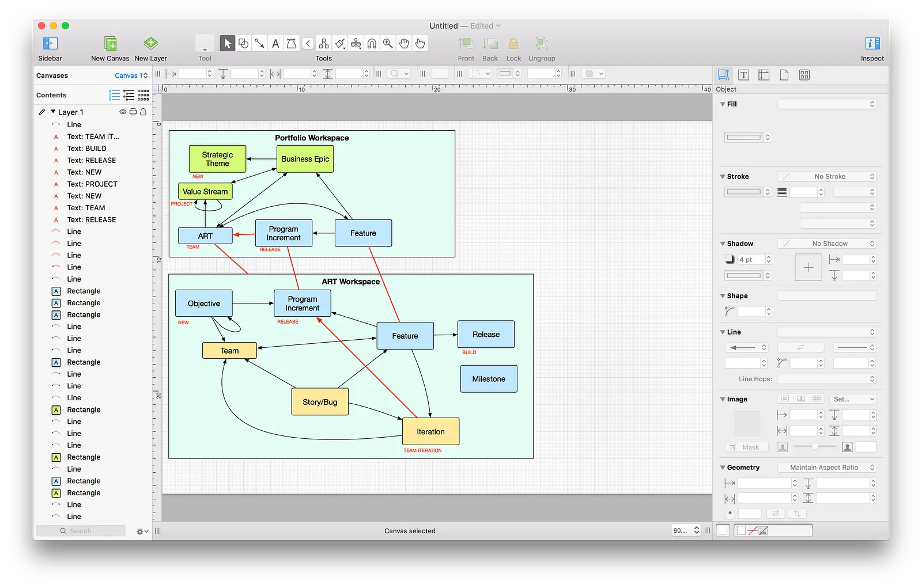Click the image Set... button
922x588 pixels.
pyautogui.click(x=853, y=399)
